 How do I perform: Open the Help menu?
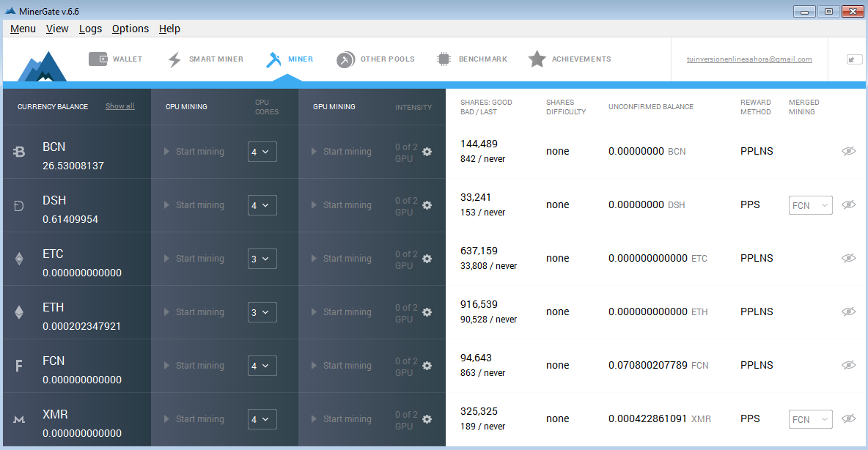click(169, 29)
